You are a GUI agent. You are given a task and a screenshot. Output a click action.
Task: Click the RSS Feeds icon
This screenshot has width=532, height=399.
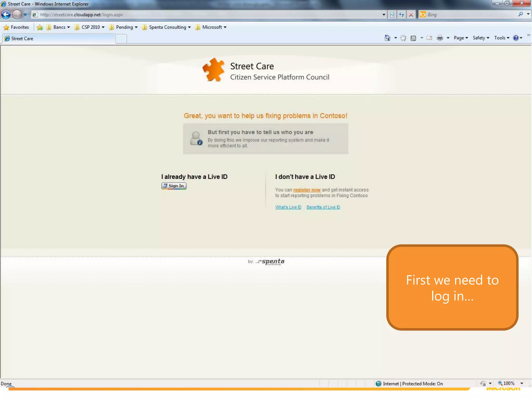(x=413, y=38)
